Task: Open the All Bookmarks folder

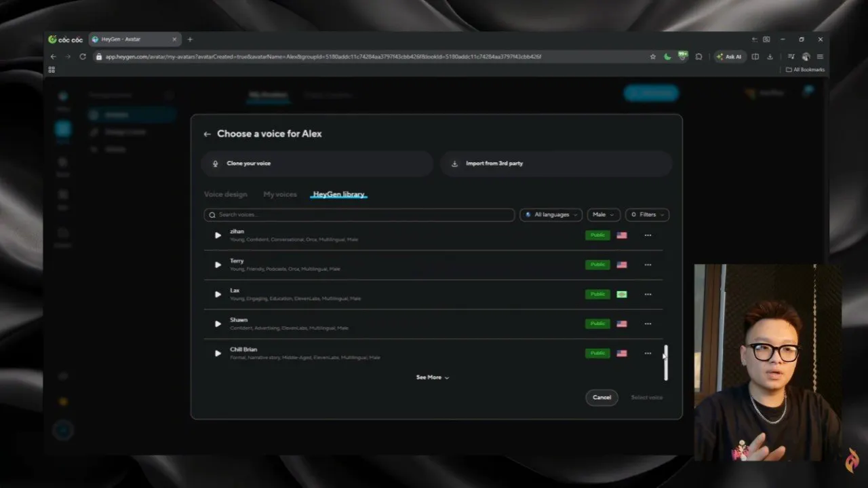Action: click(x=806, y=70)
